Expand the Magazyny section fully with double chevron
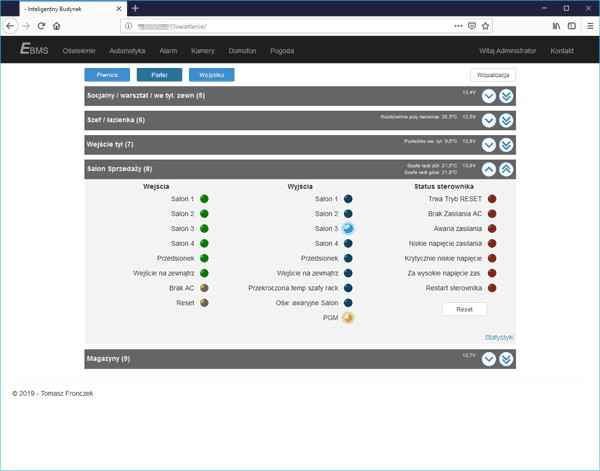 [506, 359]
